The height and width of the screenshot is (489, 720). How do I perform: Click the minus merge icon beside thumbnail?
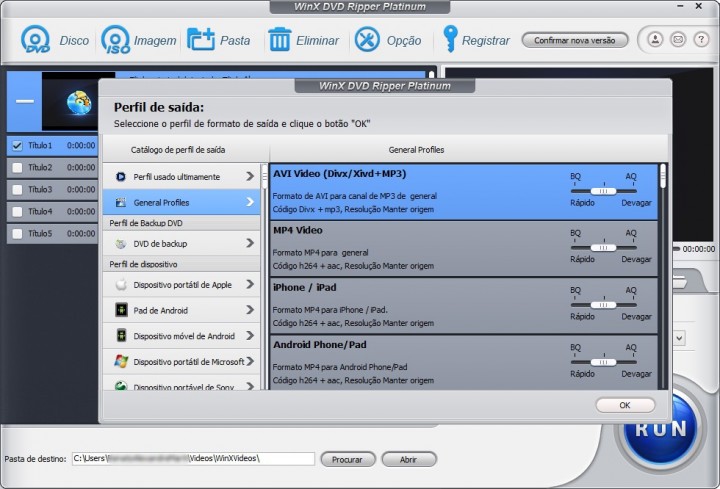coord(25,101)
